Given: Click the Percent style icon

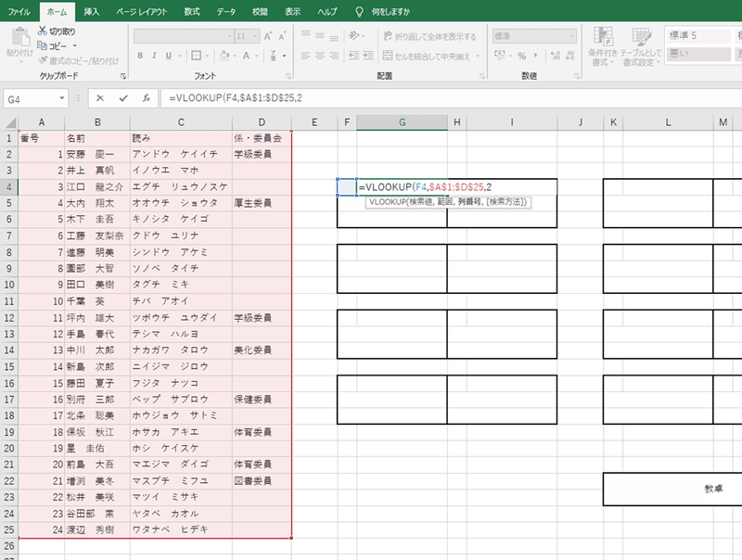Looking at the screenshot, I should tap(522, 56).
